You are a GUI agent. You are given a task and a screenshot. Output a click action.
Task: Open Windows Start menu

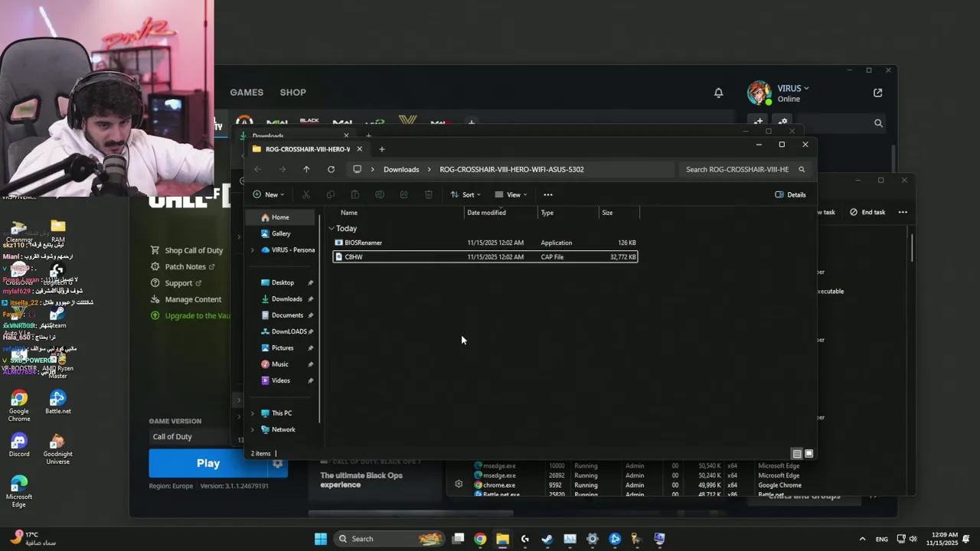[321, 539]
